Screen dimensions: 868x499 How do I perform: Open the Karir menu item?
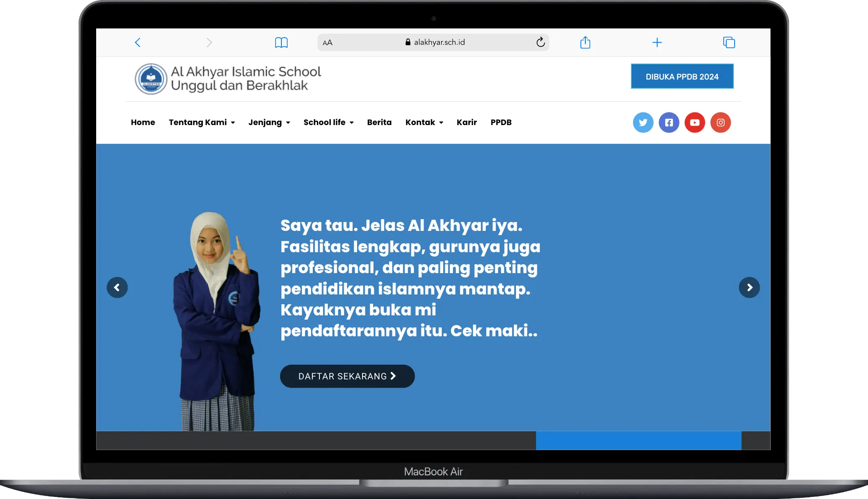pyautogui.click(x=467, y=122)
